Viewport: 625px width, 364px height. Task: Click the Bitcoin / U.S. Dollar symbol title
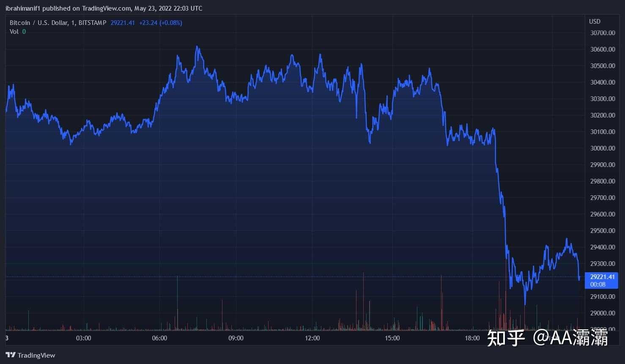tap(38, 23)
